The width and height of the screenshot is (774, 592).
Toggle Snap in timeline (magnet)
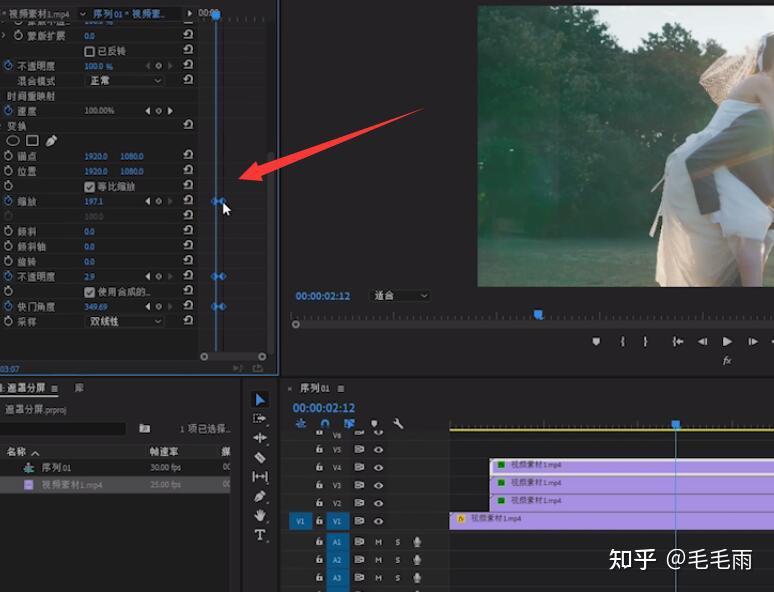[324, 424]
